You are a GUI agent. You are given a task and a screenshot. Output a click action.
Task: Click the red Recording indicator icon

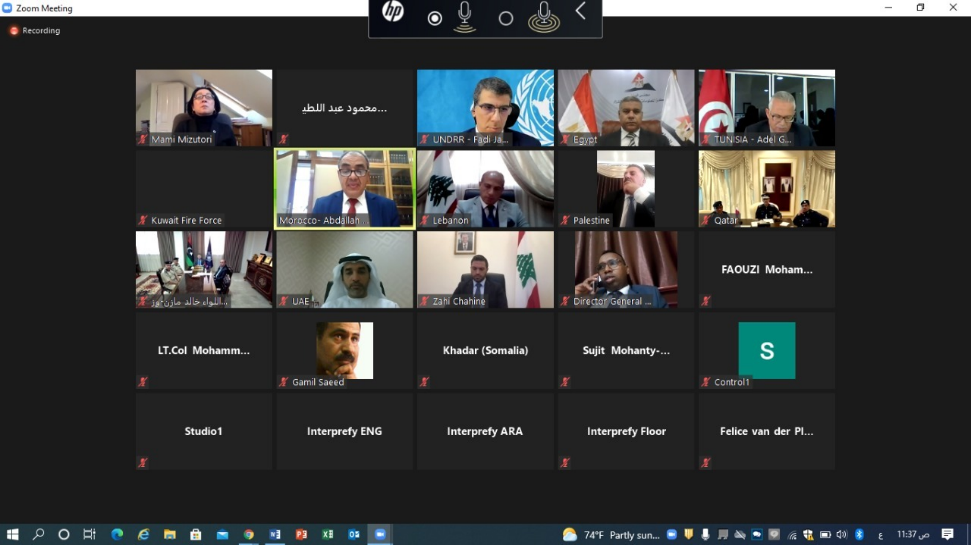tap(14, 31)
